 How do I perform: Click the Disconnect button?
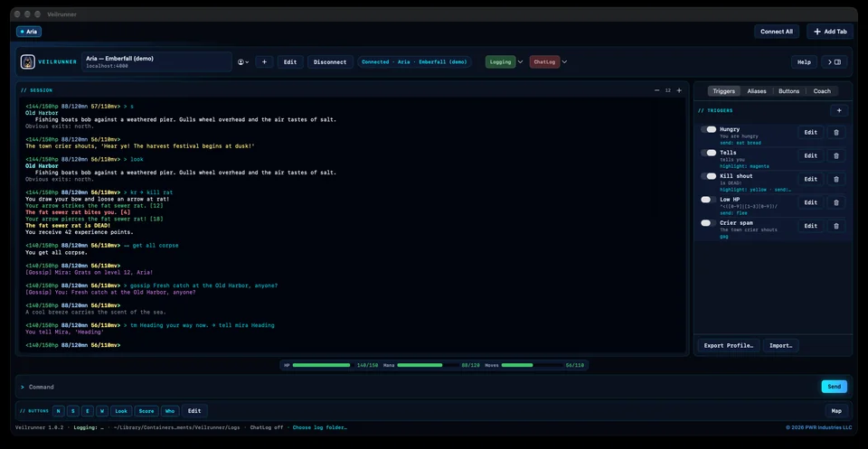point(330,62)
